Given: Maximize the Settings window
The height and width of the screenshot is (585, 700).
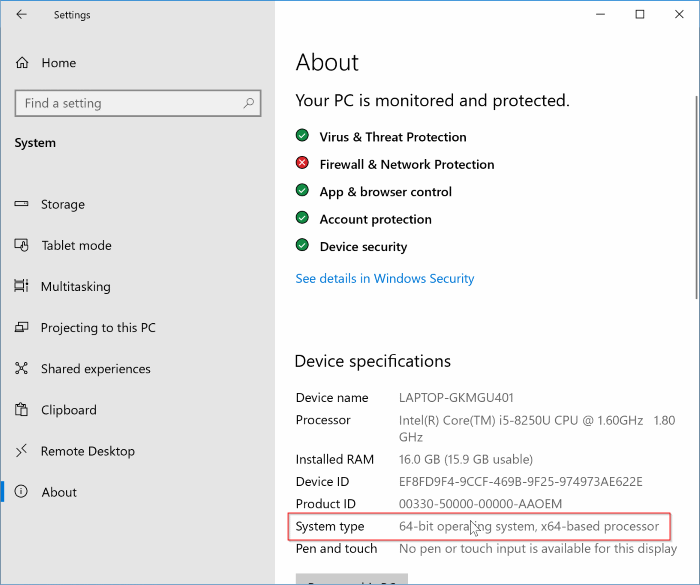Looking at the screenshot, I should [x=640, y=14].
